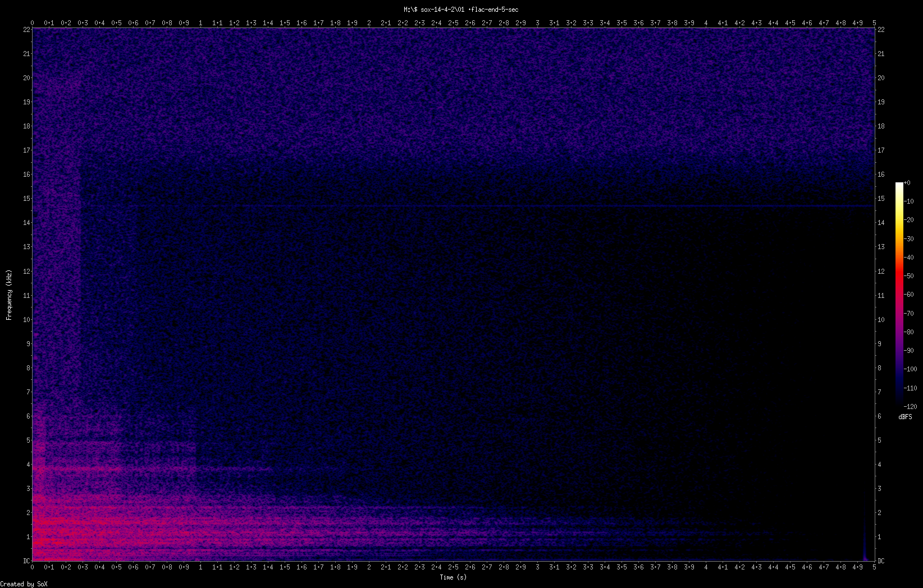Click the "Time (s)" axis label
The width and height of the screenshot is (923, 588).
coord(453,577)
